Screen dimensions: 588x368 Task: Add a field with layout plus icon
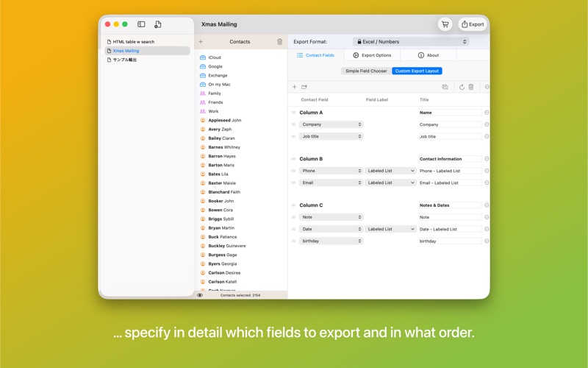point(295,87)
